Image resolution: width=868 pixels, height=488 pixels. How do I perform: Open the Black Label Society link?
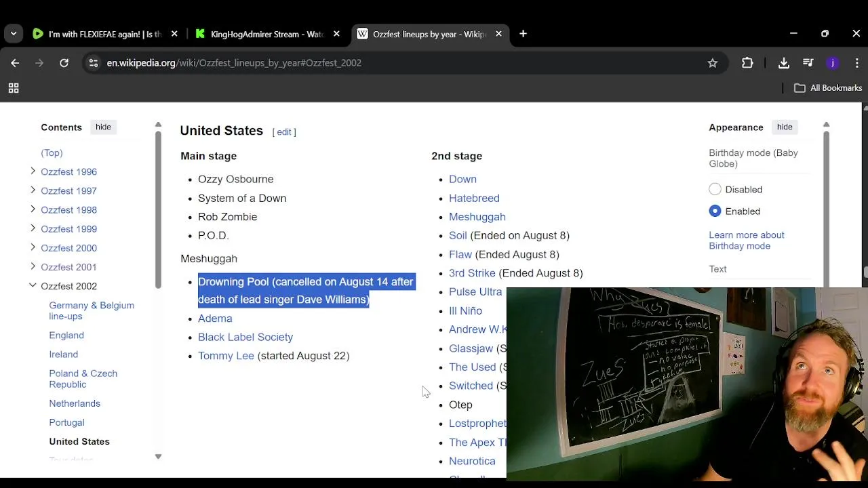(x=245, y=337)
